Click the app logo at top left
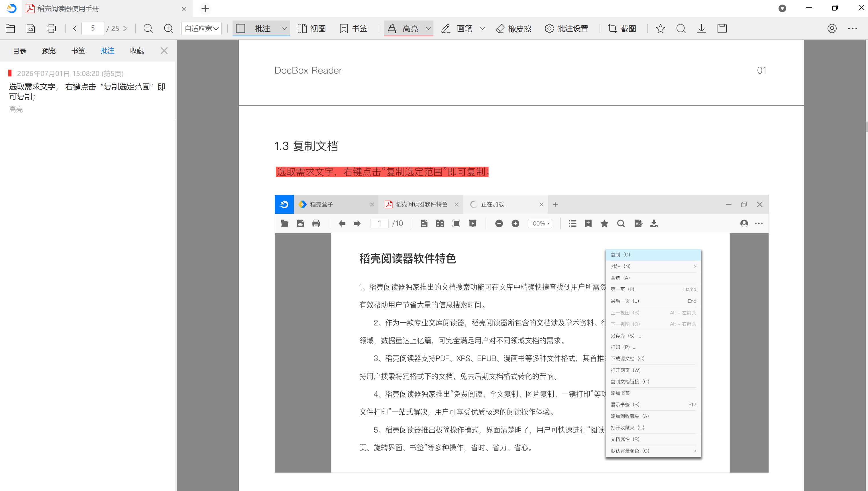 11,9
